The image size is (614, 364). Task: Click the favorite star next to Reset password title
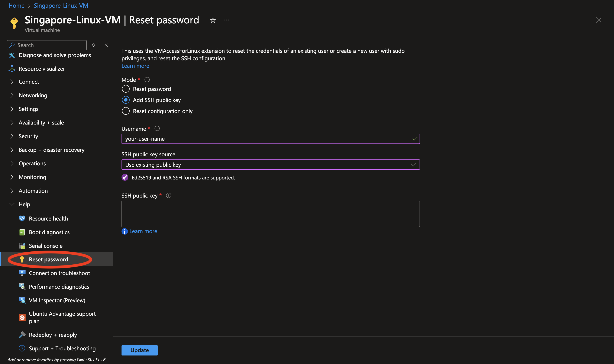[213, 20]
